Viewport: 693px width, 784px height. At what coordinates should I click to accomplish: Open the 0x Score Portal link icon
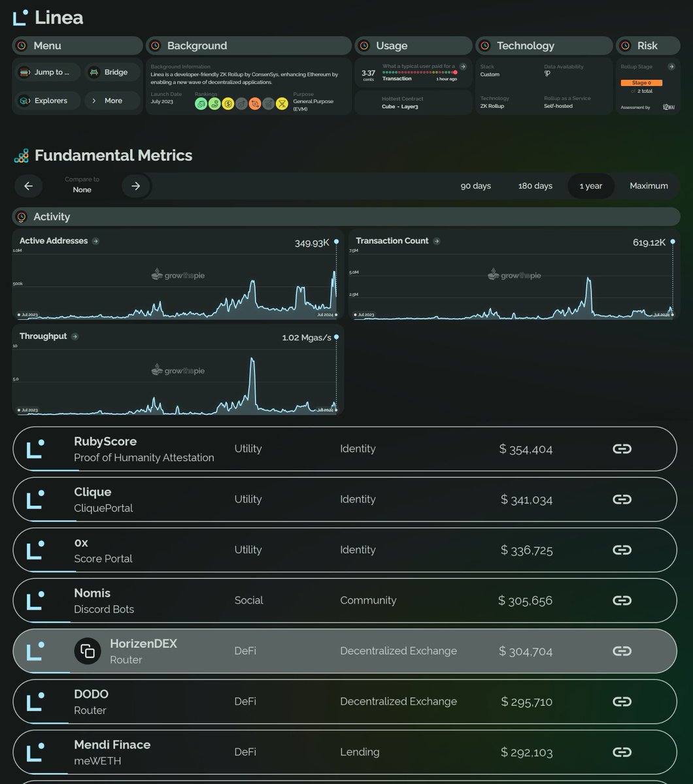click(622, 549)
